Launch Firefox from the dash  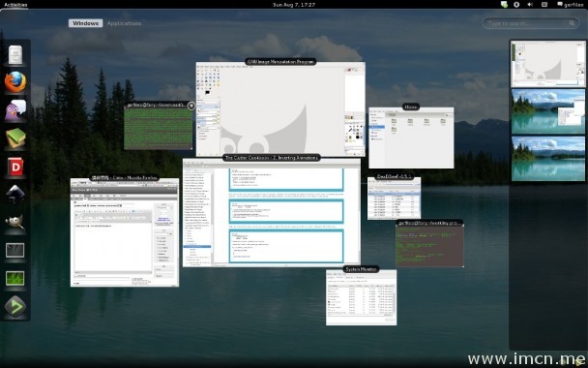coord(15,82)
